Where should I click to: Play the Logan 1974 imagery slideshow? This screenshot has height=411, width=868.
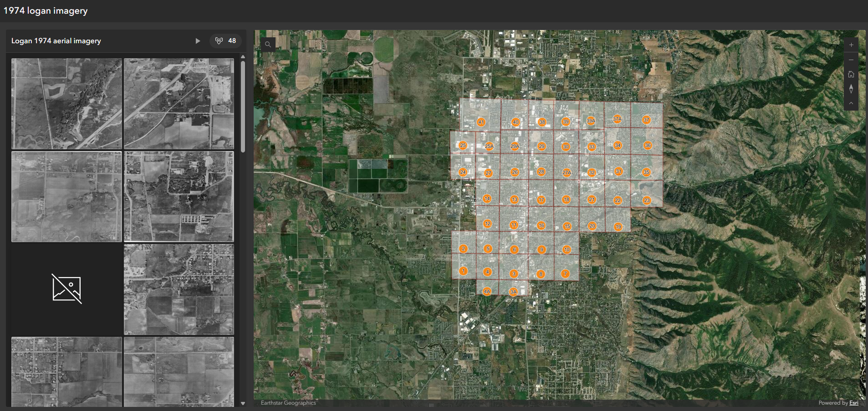click(198, 41)
